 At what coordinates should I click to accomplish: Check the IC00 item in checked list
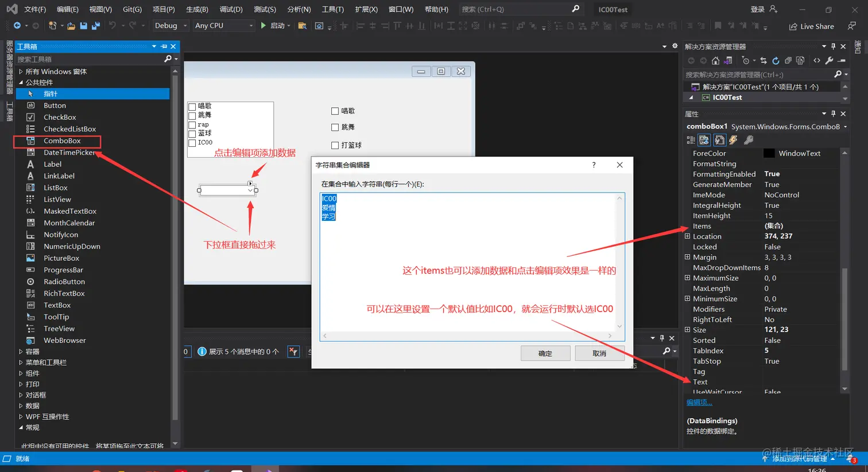[192, 143]
